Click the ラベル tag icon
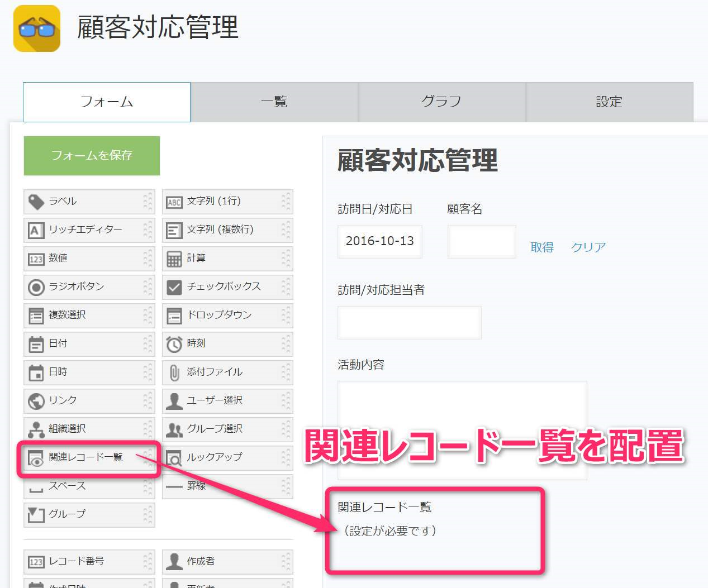 pyautogui.click(x=36, y=202)
